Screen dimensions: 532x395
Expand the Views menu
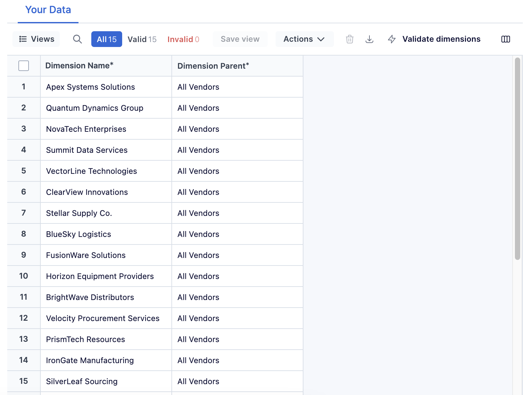point(36,39)
